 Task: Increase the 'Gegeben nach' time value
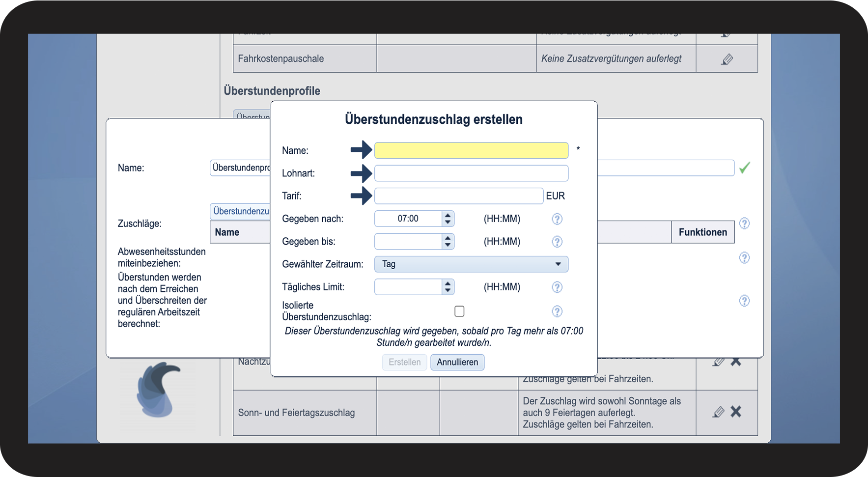[448, 216]
